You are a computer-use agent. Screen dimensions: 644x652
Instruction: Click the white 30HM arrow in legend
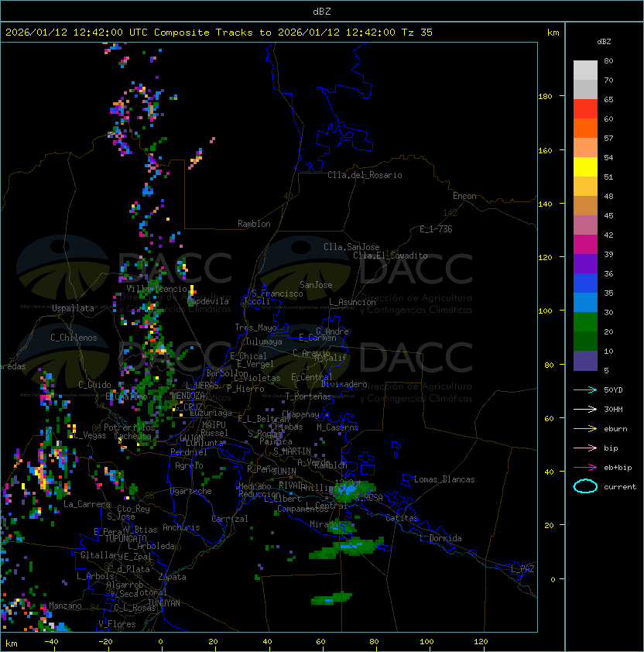(x=585, y=409)
